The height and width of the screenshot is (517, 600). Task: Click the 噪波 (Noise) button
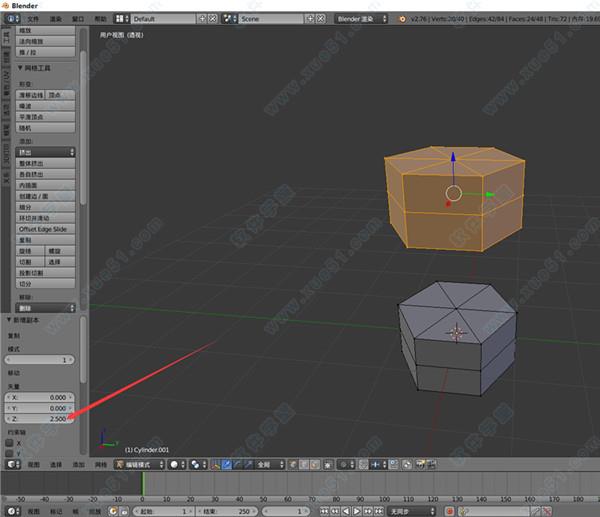point(45,106)
